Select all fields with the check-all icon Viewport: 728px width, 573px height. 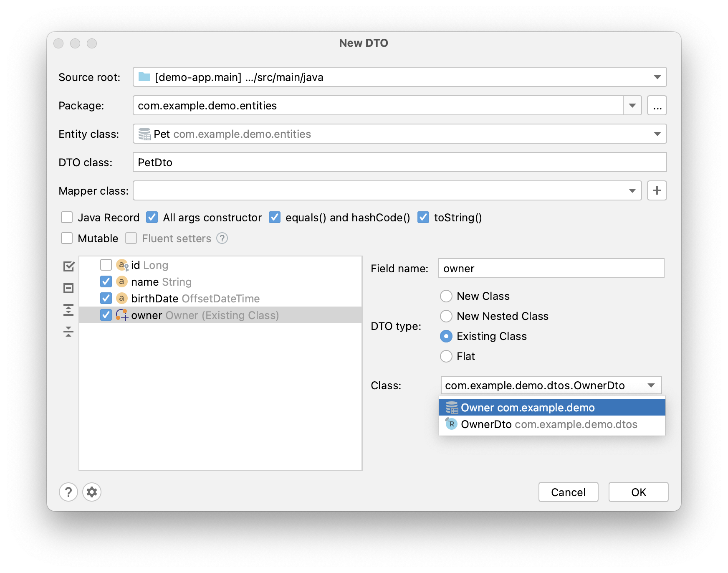[x=68, y=266]
